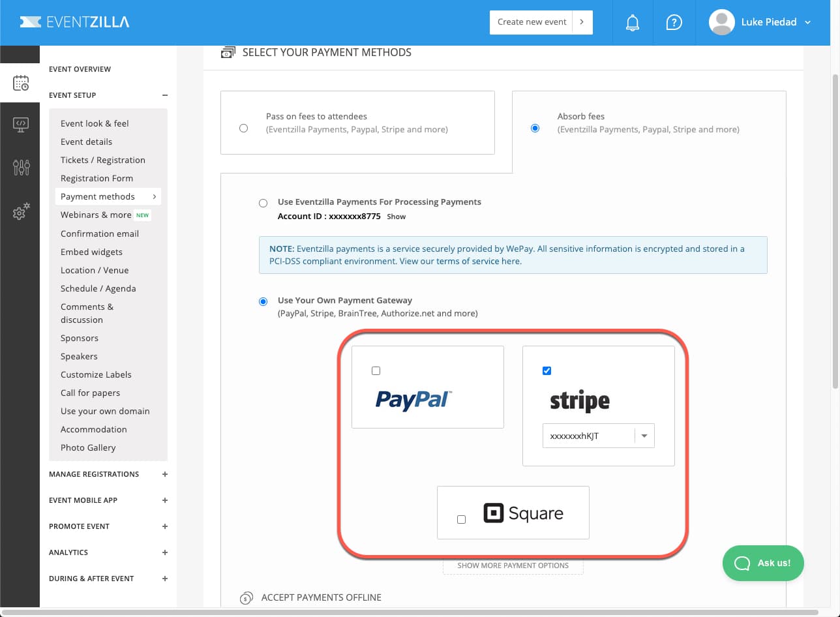Open the sliders sidebar icon
The width and height of the screenshot is (840, 617).
tap(21, 167)
